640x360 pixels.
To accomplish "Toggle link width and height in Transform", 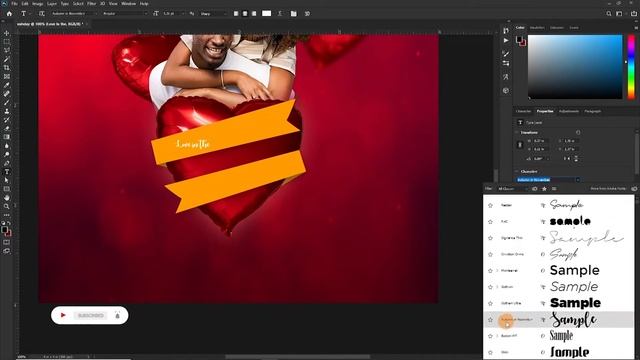I will click(520, 145).
